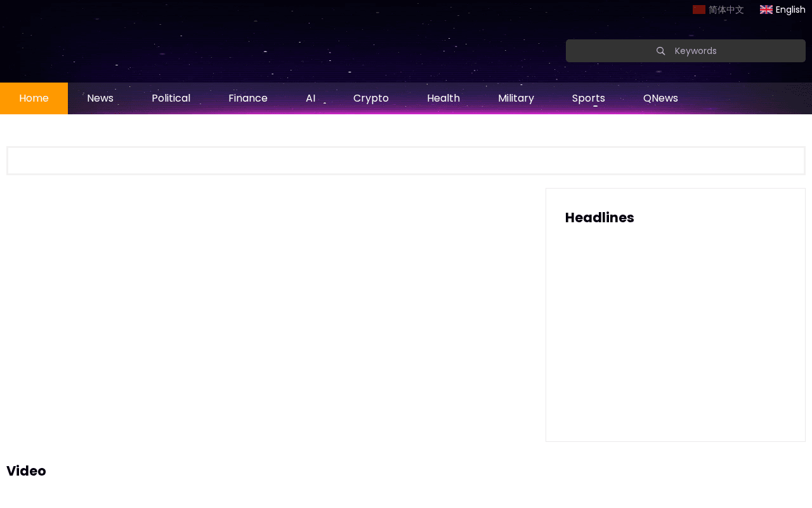Open the Military category
Image resolution: width=812 pixels, height=508 pixels.
516,98
